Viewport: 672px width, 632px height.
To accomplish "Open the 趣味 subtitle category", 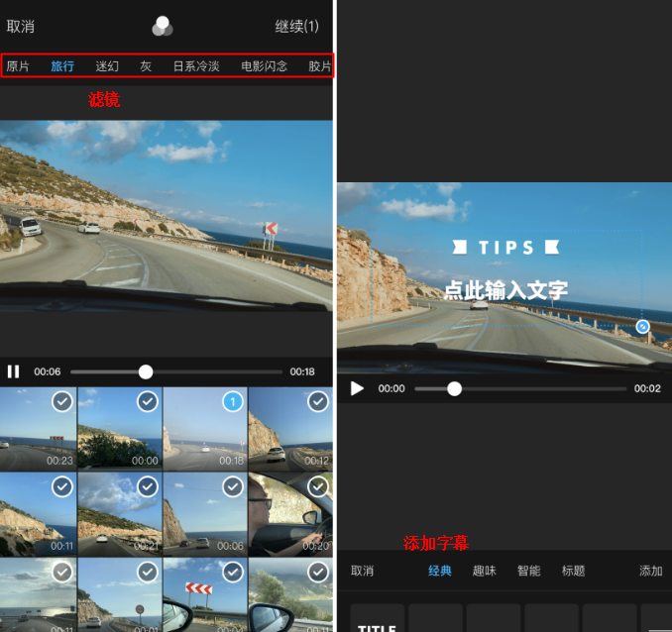I will point(485,571).
